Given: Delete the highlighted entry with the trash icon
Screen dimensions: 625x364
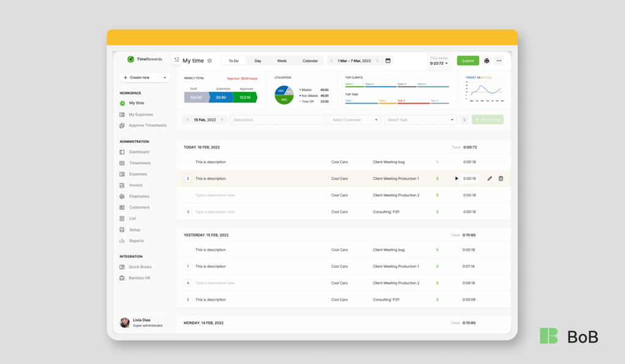Looking at the screenshot, I should (x=501, y=179).
